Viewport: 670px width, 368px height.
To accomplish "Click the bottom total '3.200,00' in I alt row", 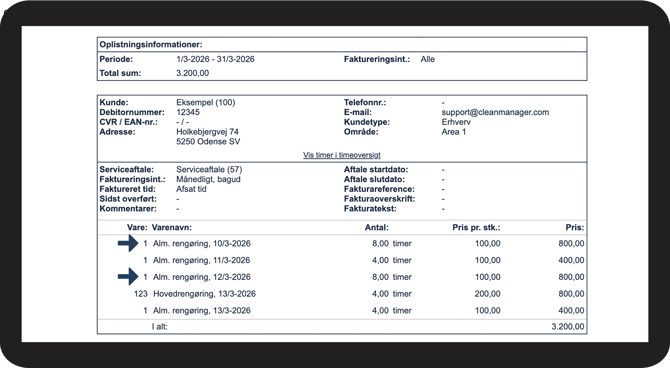I will (568, 327).
